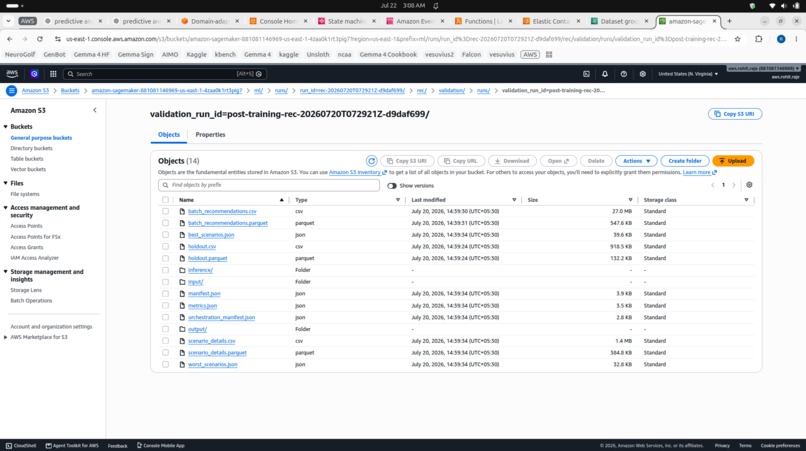
Task: Close the amazon-sage browser tab
Action: [x=714, y=21]
